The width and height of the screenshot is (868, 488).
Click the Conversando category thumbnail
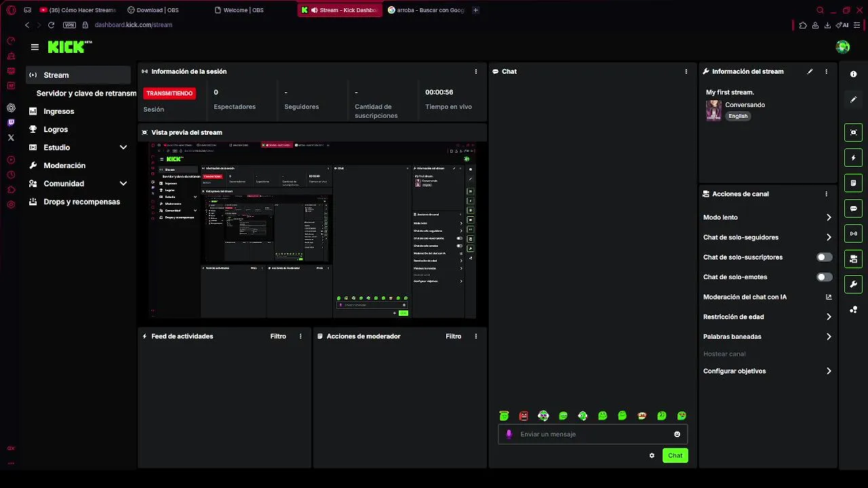click(x=713, y=110)
